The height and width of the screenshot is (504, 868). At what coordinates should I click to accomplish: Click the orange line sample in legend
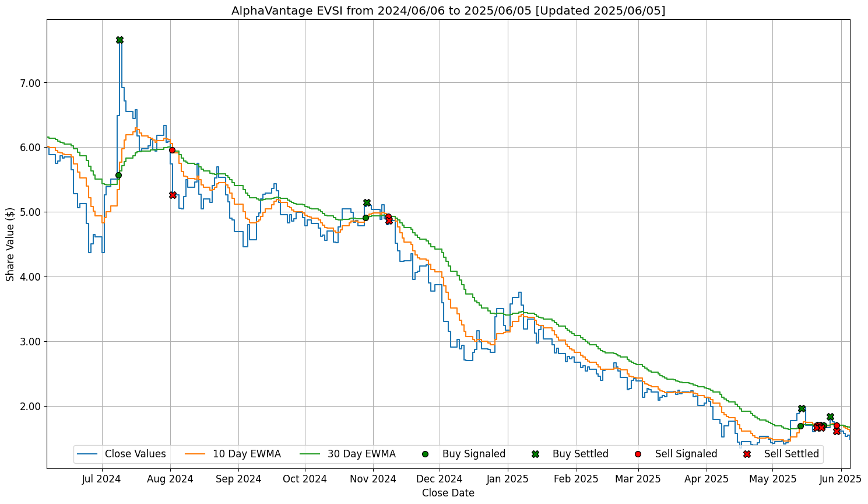tap(195, 454)
